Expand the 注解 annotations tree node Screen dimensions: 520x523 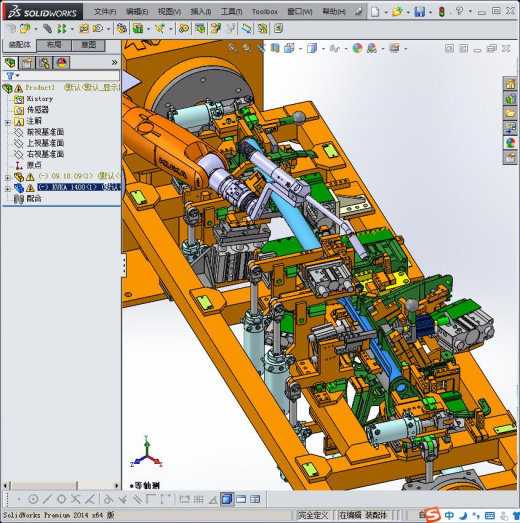coord(8,123)
